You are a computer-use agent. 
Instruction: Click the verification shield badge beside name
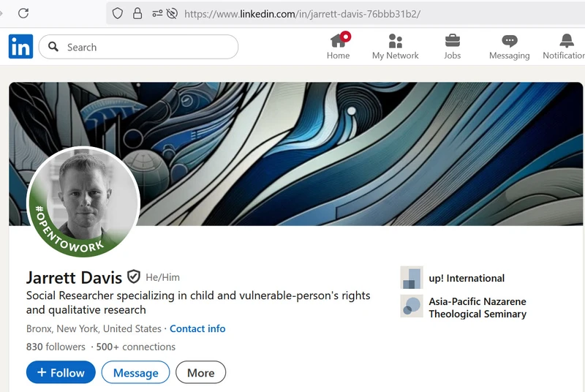pyautogui.click(x=134, y=276)
